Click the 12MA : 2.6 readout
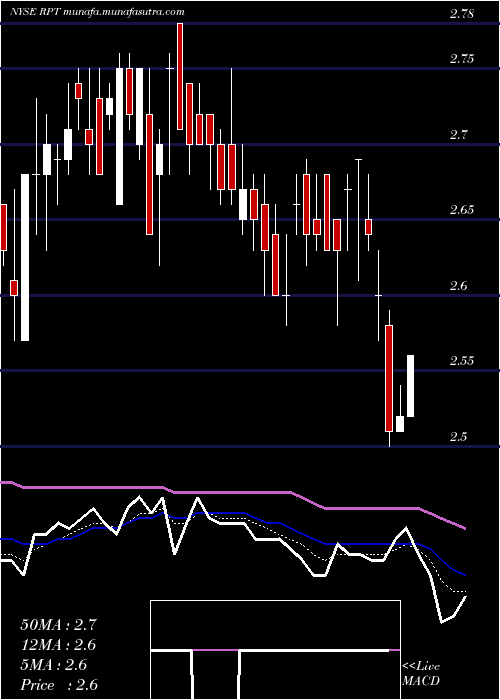Screen dimensions: 500x700 58,645
